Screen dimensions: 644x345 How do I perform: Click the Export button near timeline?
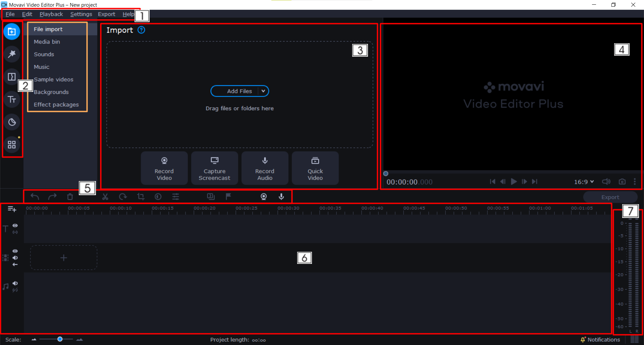[x=610, y=197]
